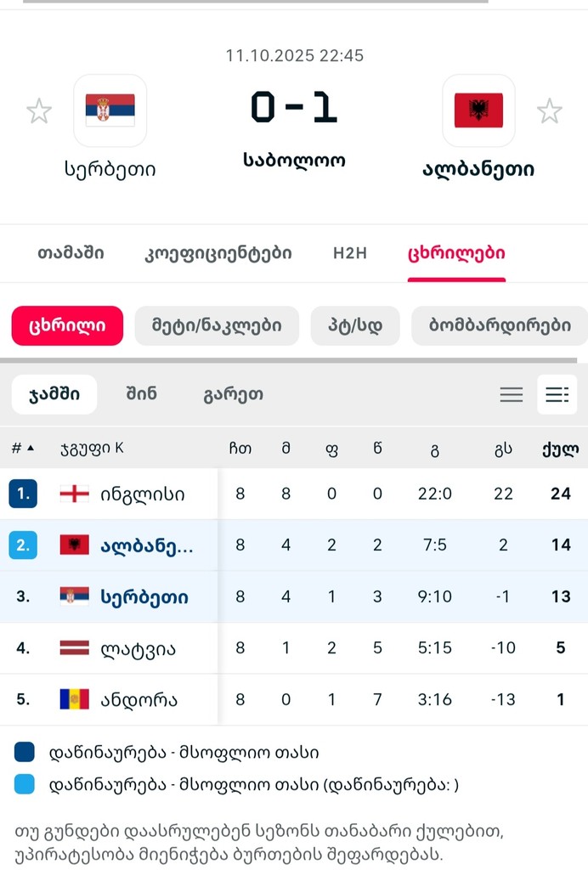This screenshot has width=588, height=870.
Task: Open the Albania team flag badge
Action: [x=478, y=110]
